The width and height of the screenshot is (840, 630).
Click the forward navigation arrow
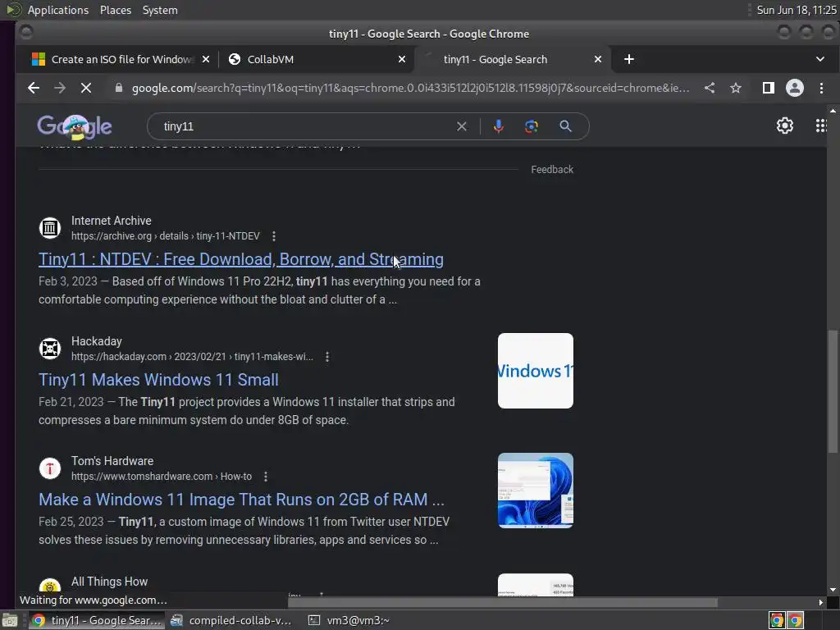pyautogui.click(x=59, y=88)
